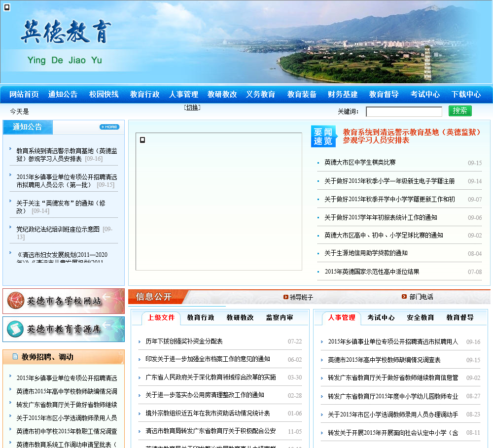Click the 要闻速览 badge icon
The image size is (493, 448).
point(323,136)
